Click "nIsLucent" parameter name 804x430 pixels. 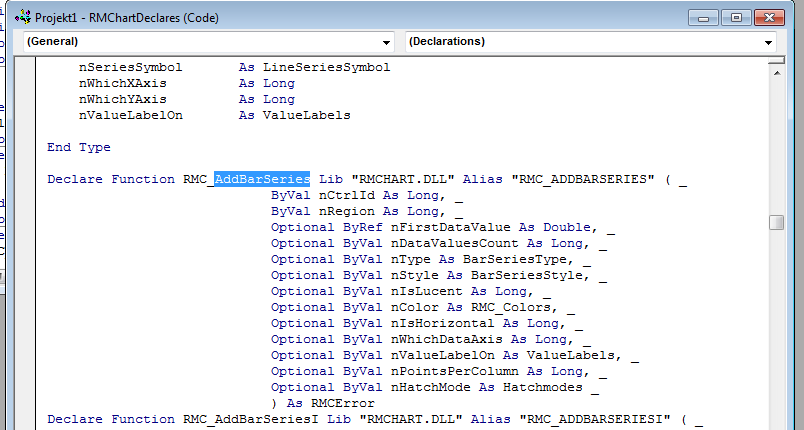click(x=427, y=291)
